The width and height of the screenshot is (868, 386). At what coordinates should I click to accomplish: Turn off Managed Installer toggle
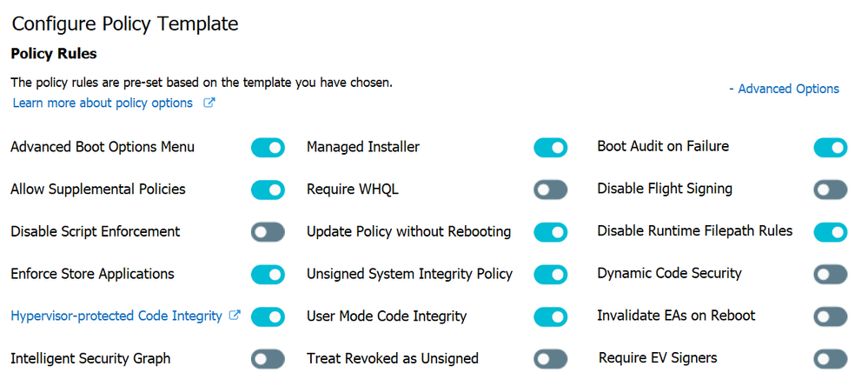pyautogui.click(x=550, y=148)
